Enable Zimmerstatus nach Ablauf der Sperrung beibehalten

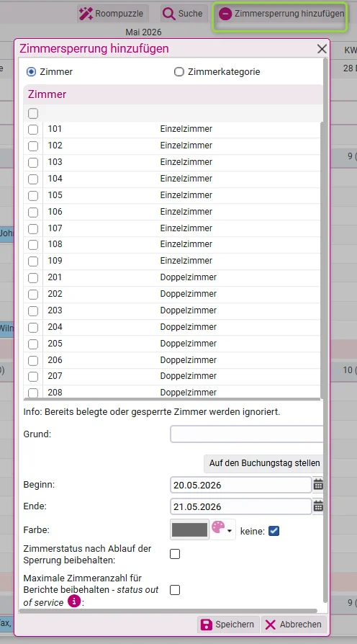coord(175,554)
